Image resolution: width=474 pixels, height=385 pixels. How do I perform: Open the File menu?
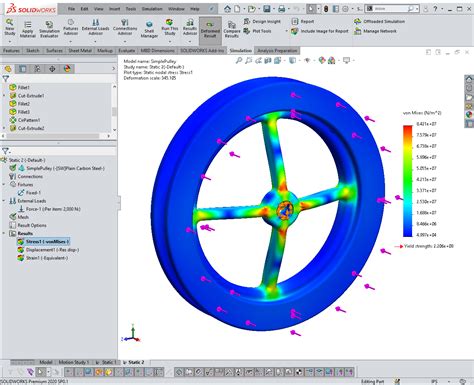click(71, 9)
